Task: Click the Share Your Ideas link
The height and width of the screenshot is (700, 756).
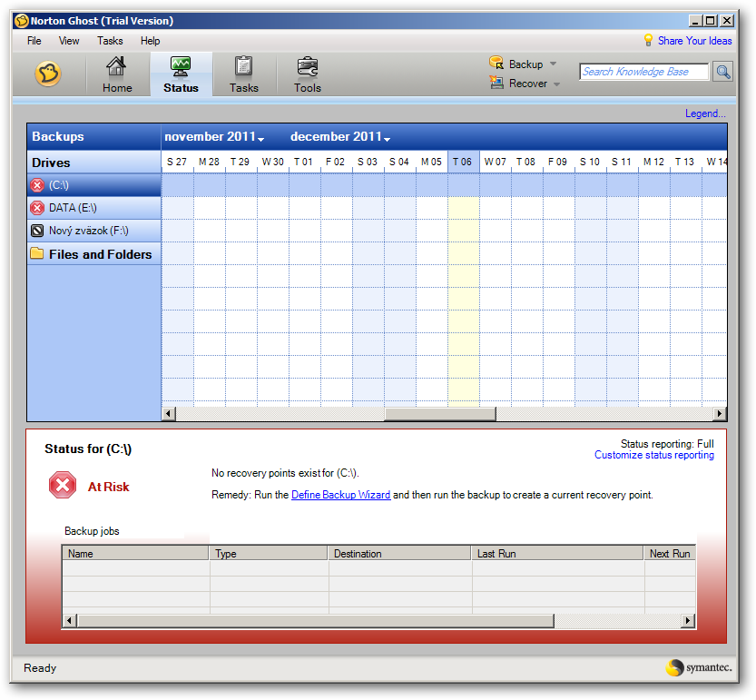Action: (x=695, y=41)
